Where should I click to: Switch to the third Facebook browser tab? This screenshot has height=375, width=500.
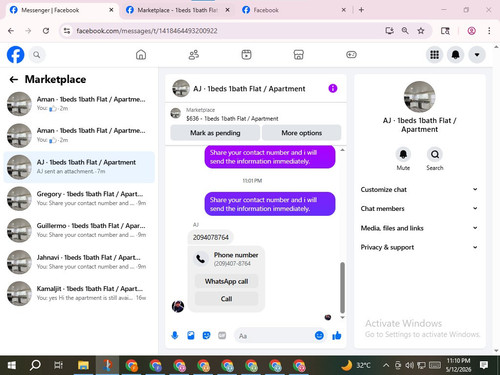(293, 10)
